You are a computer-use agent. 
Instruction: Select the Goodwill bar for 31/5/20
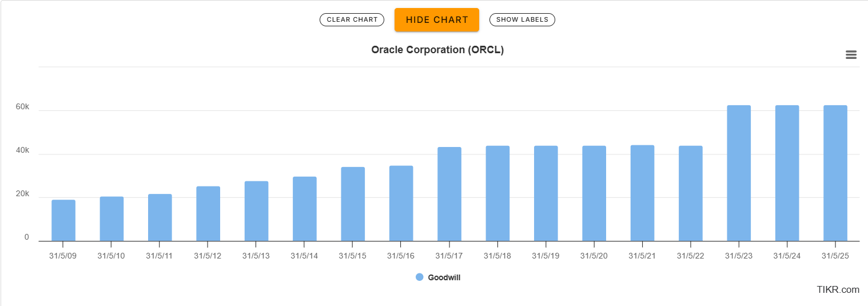click(594, 193)
